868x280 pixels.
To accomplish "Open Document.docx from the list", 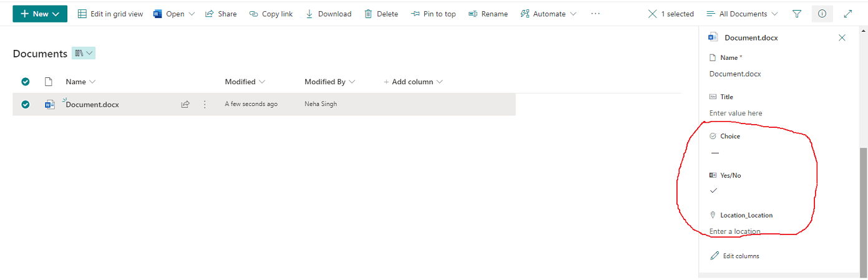I will [x=92, y=104].
